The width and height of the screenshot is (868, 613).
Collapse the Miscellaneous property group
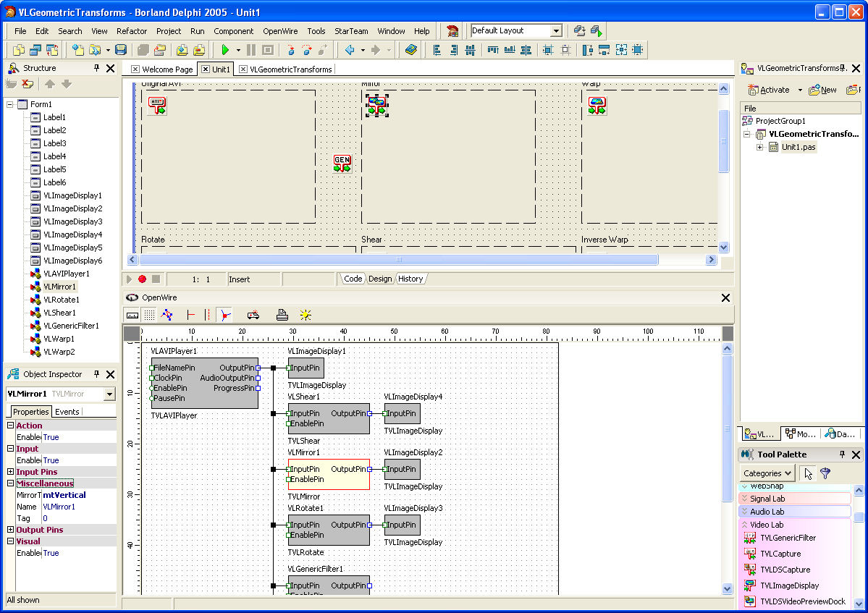[x=11, y=483]
